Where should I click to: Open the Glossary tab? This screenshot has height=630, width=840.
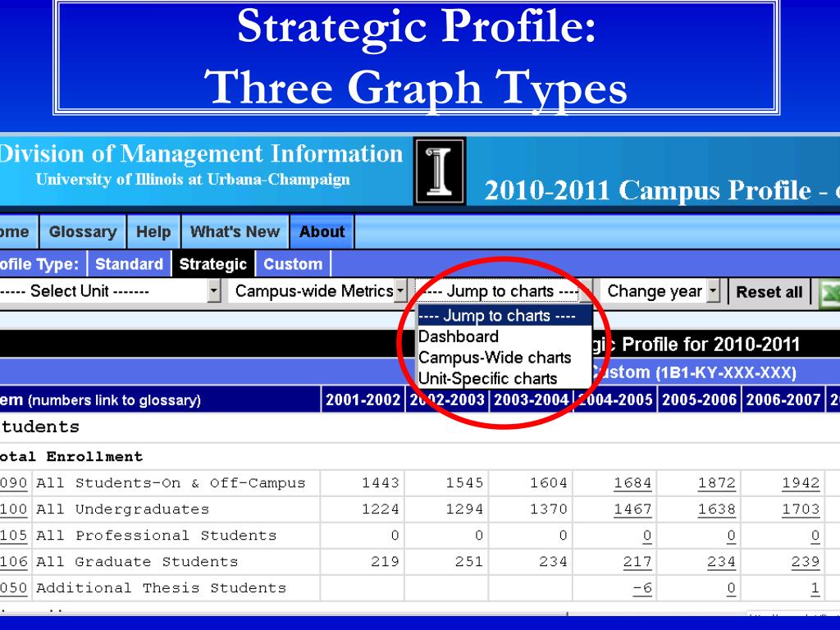(83, 231)
